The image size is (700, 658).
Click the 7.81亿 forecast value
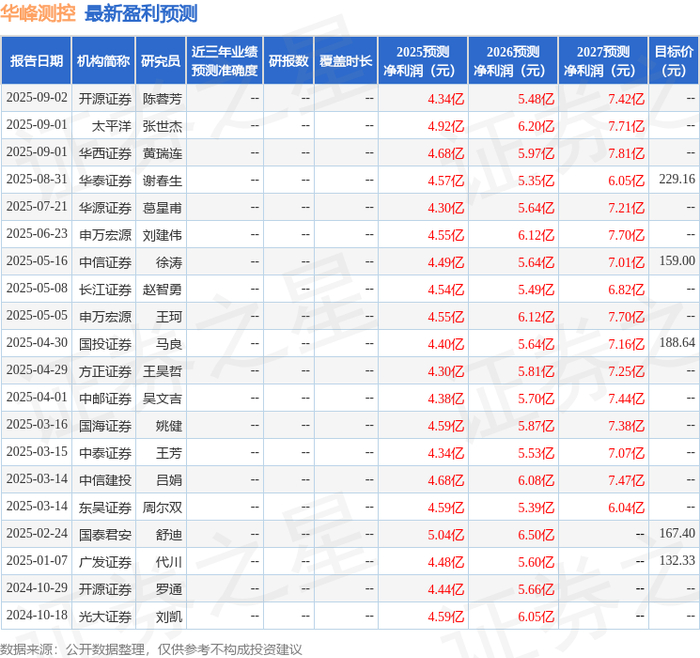[x=626, y=154]
